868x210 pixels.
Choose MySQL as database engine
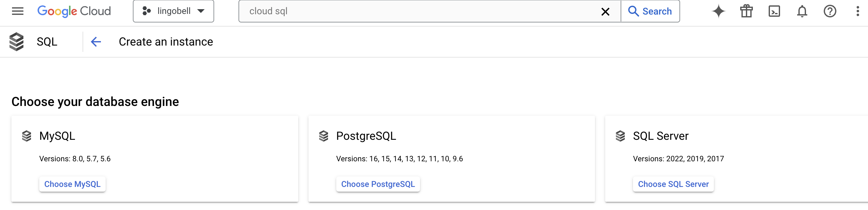(x=72, y=184)
